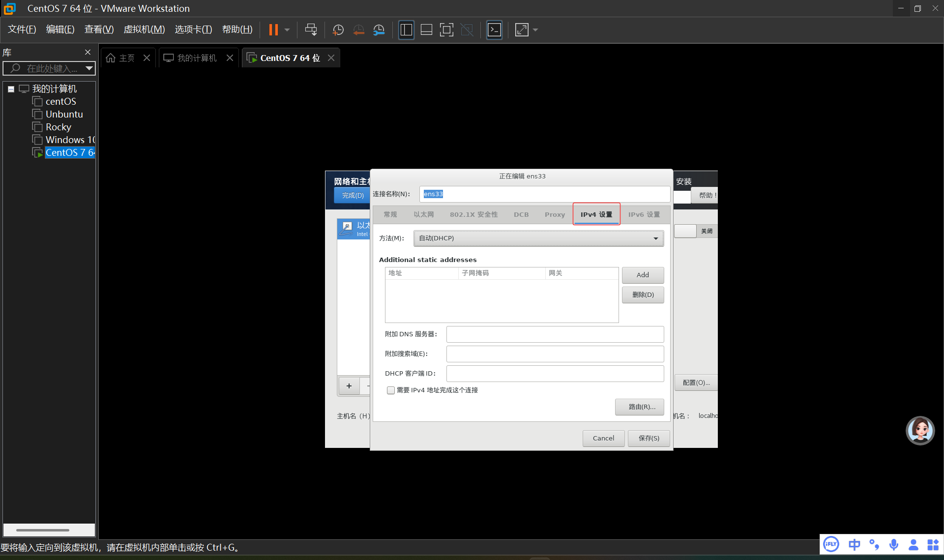Toggle the ethernet 关闭 switch
The height and width of the screenshot is (560, 944).
pos(696,231)
